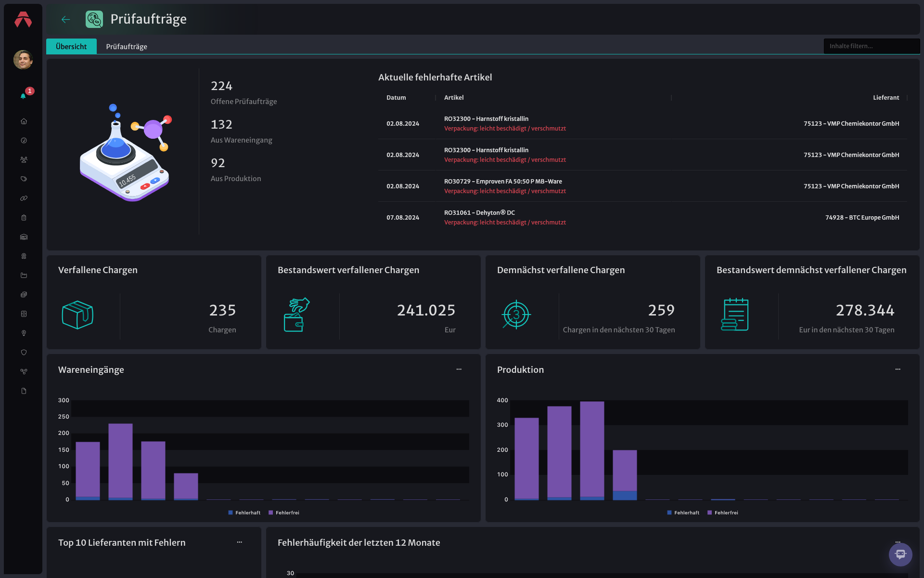This screenshot has width=924, height=578.
Task: Click the Aktuelle fehlerhafte Artikel heading
Action: tap(435, 77)
